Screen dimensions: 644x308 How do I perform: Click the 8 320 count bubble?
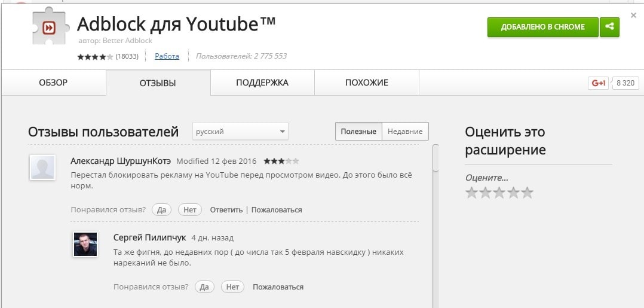pos(625,83)
